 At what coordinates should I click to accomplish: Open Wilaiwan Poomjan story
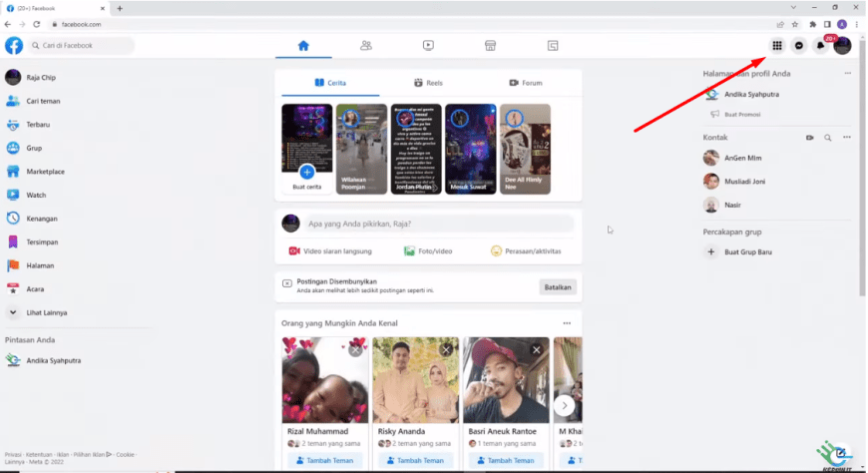click(x=361, y=149)
